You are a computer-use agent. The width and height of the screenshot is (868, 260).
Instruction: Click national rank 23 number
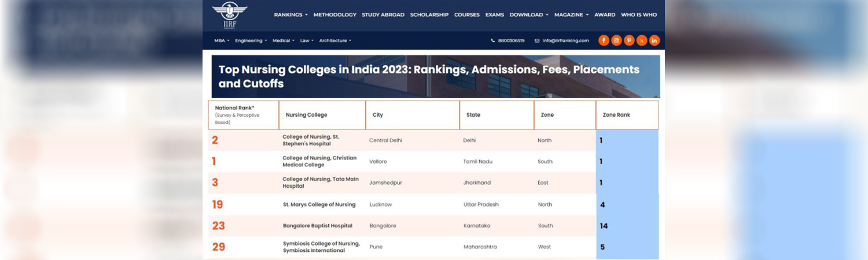pos(218,226)
